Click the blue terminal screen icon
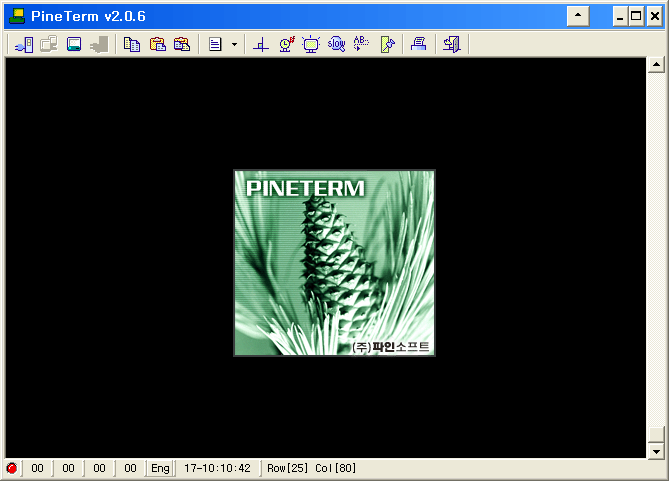Image resolution: width=669 pixels, height=481 pixels. click(x=74, y=44)
